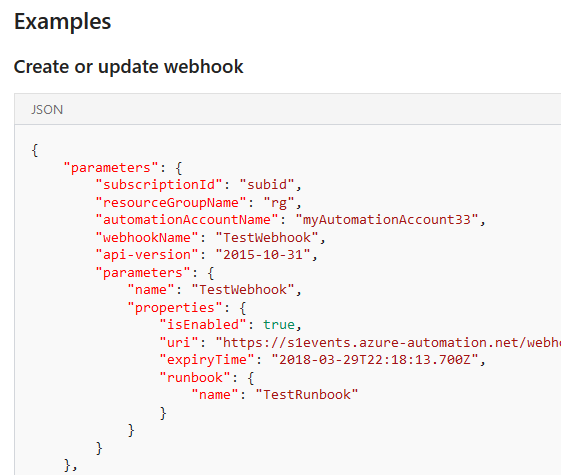The image size is (561, 475).
Task: Click the webhook uri https string
Action: tap(388, 343)
